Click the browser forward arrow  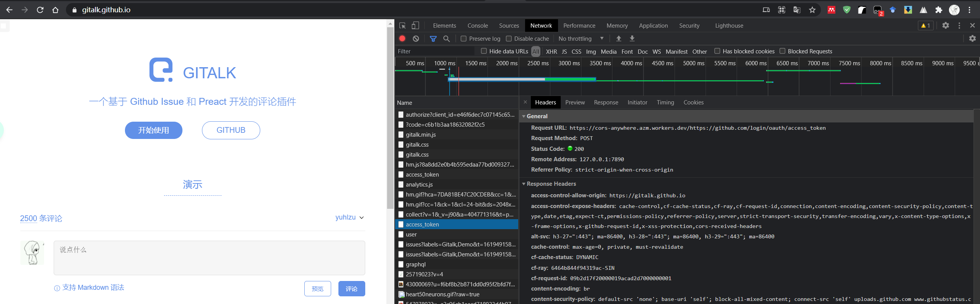pyautogui.click(x=25, y=10)
